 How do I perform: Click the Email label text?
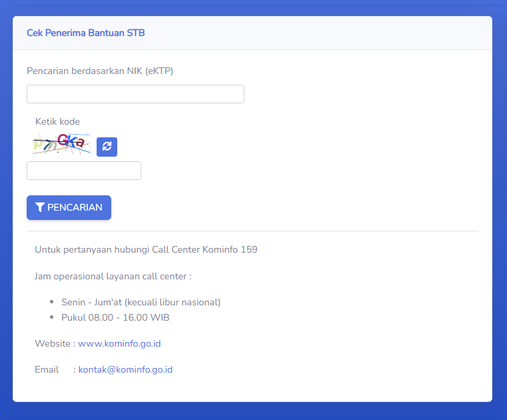(47, 369)
